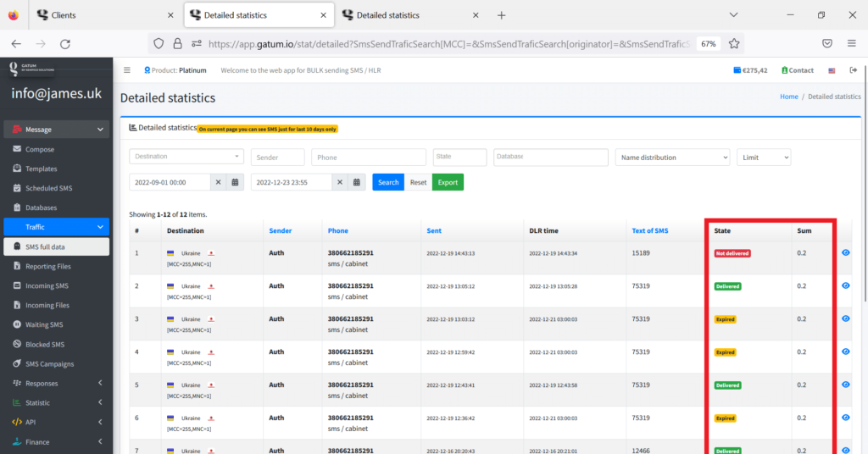Open the Name distribution dropdown
The height and width of the screenshot is (454, 868).
[x=672, y=157]
